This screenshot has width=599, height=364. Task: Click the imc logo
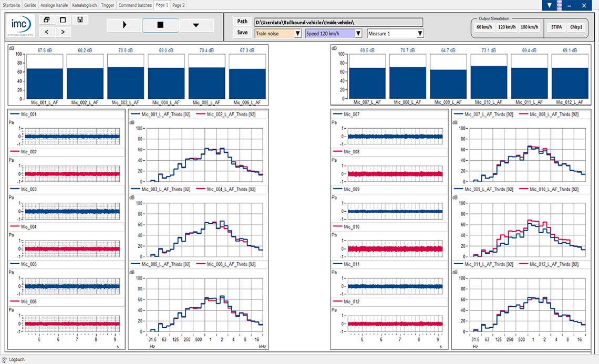(x=22, y=26)
